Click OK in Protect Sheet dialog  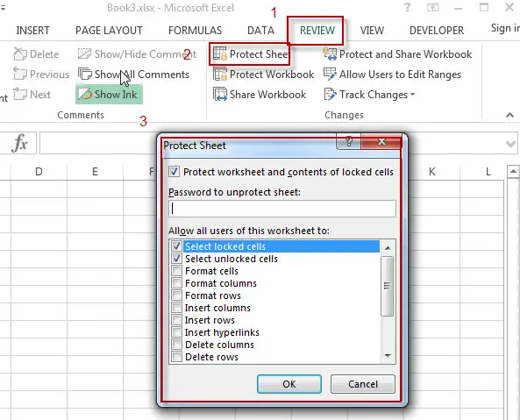point(289,384)
